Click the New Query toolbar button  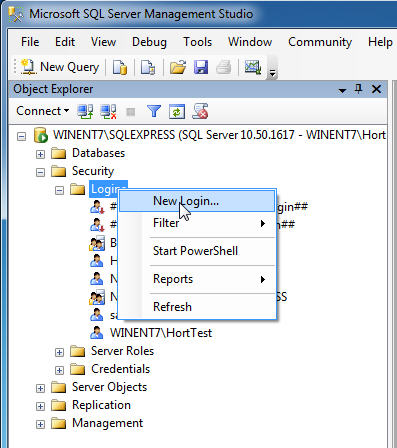[60, 67]
